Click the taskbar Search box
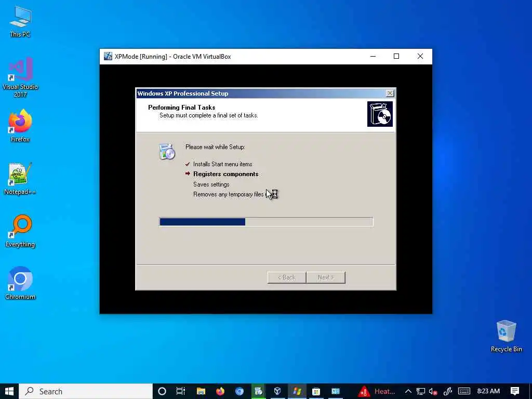Image resolution: width=532 pixels, height=399 pixels. 86,391
